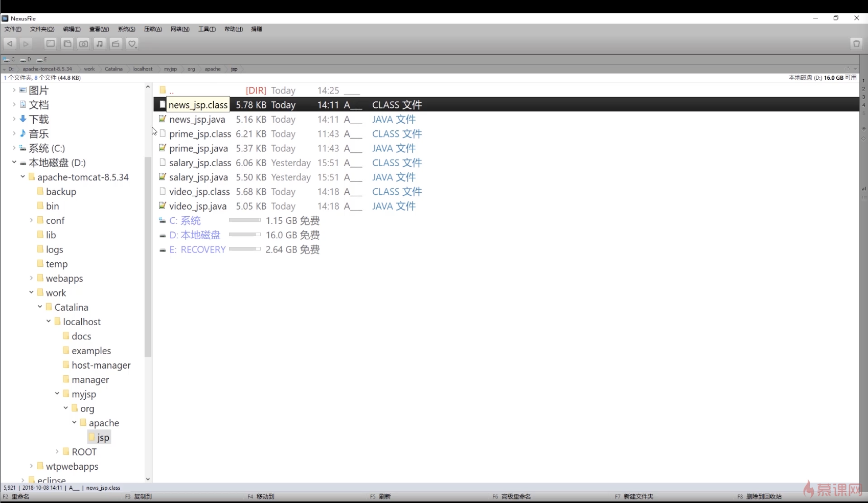The image size is (868, 503).
Task: Click the F5 刷新 refresh button
Action: pyautogui.click(x=380, y=496)
